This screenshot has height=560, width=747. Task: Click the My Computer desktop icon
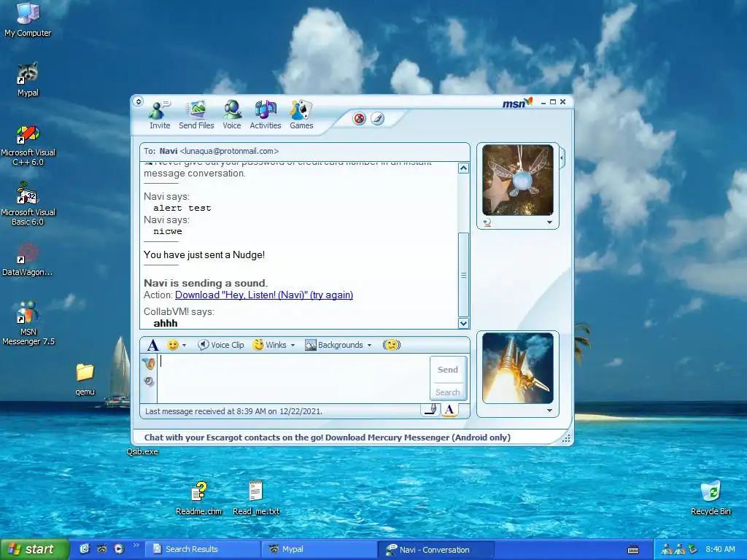click(28, 20)
